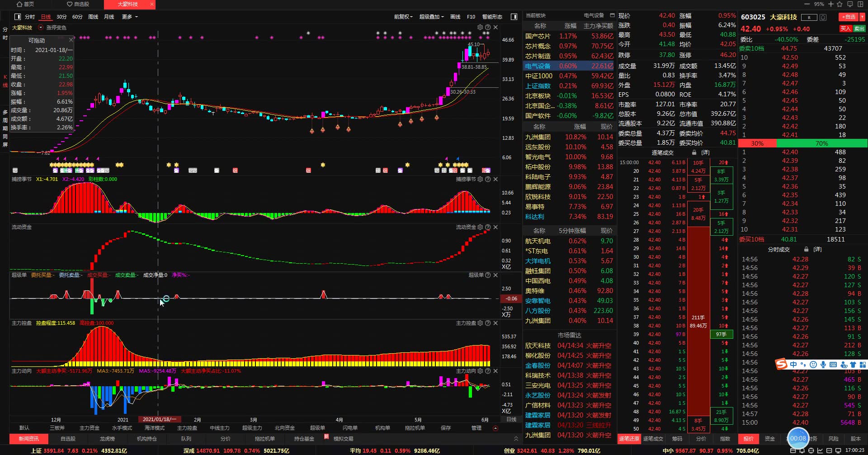Close the 主力动向 indicator panel
The width and height of the screenshot is (868, 455).
pyautogui.click(x=495, y=371)
